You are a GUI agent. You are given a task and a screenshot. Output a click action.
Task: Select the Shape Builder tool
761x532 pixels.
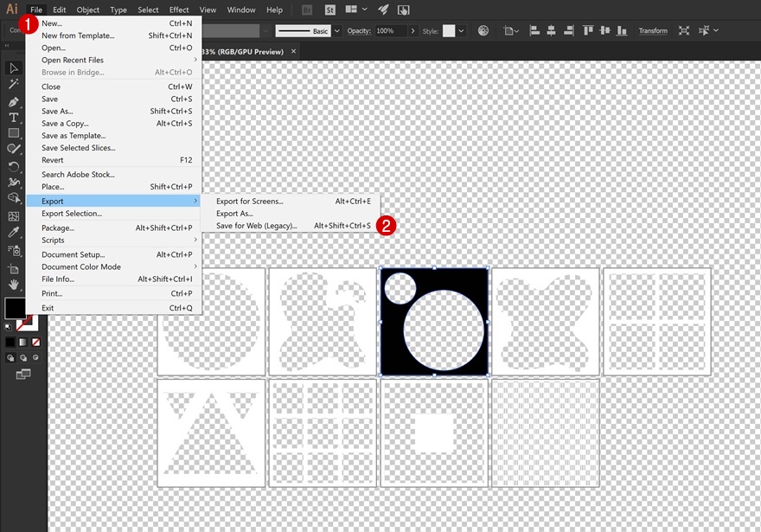[14, 197]
